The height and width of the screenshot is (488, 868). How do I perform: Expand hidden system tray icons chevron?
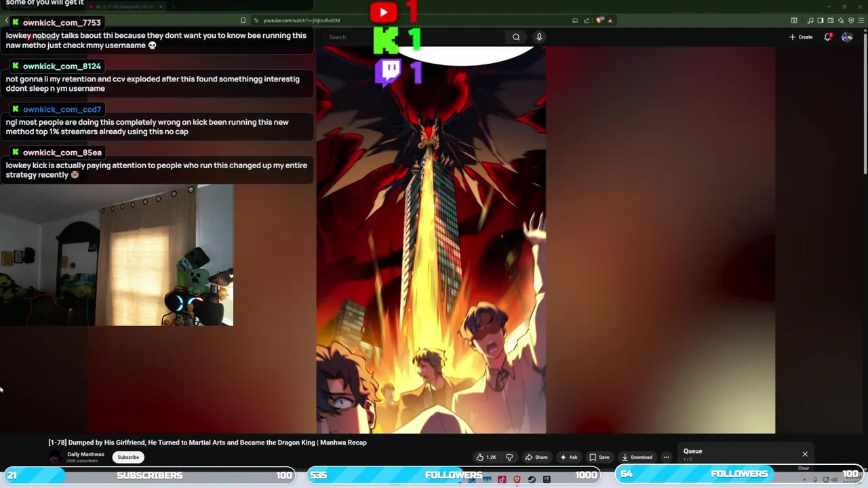pos(804,480)
